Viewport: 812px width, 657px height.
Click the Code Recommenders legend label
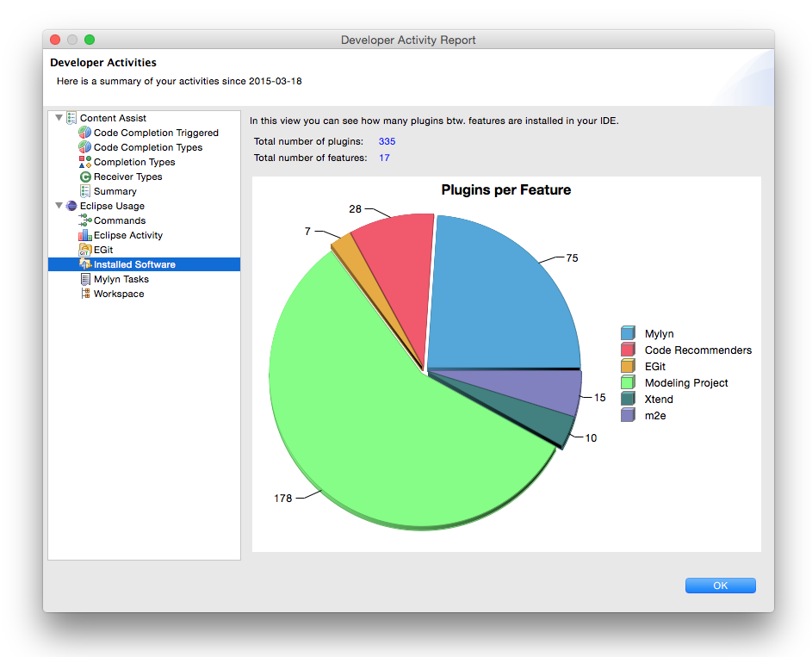pos(698,350)
